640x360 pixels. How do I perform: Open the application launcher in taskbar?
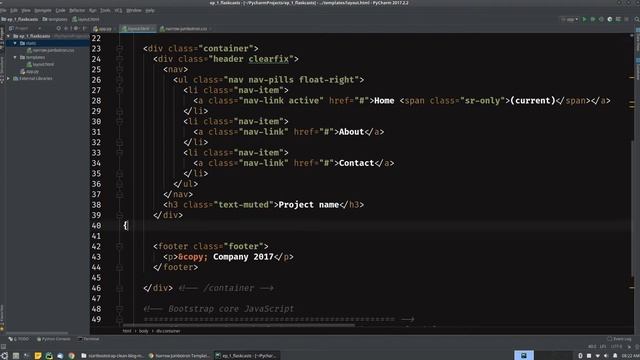pyautogui.click(x=4, y=356)
